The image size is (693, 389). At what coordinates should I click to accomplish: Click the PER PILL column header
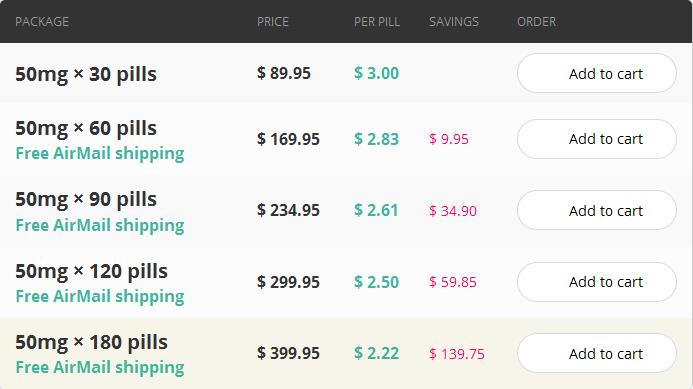[x=377, y=22]
